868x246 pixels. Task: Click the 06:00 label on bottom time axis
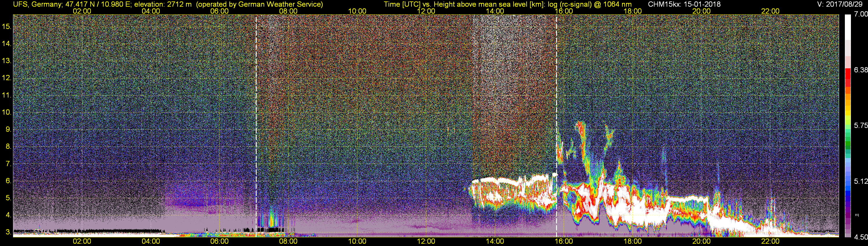[219, 242]
